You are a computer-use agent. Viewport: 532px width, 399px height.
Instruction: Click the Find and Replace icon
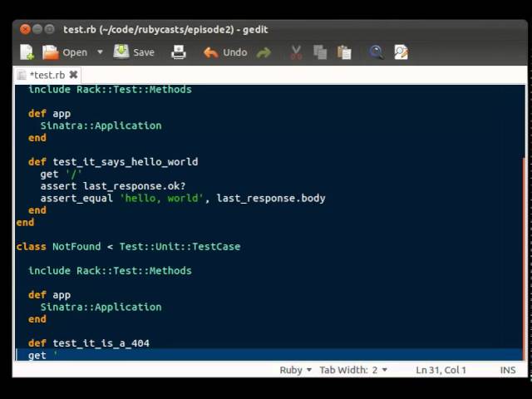tap(401, 52)
